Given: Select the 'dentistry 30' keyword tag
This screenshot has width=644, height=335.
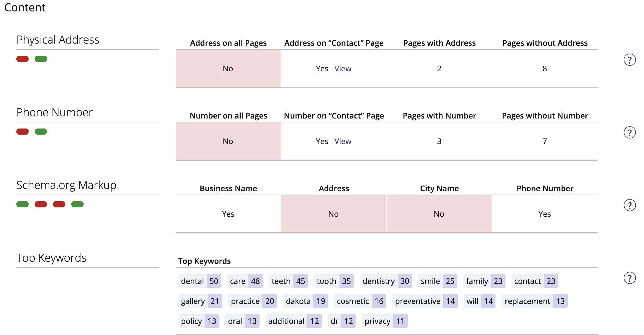Looking at the screenshot, I should pos(386,281).
